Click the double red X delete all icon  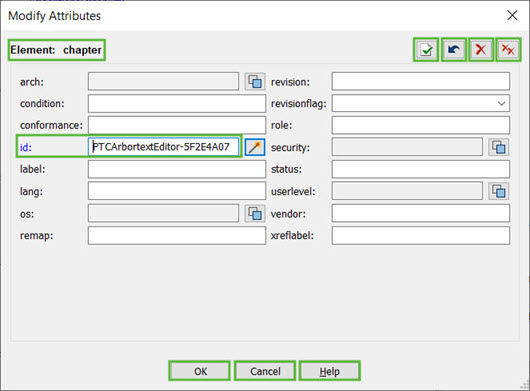pyautogui.click(x=508, y=50)
